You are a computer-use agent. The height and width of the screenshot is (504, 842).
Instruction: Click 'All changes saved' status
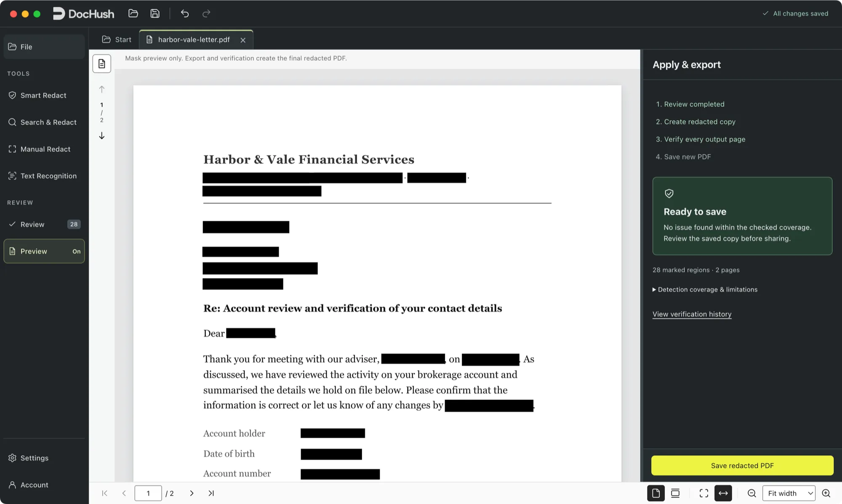pos(795,13)
